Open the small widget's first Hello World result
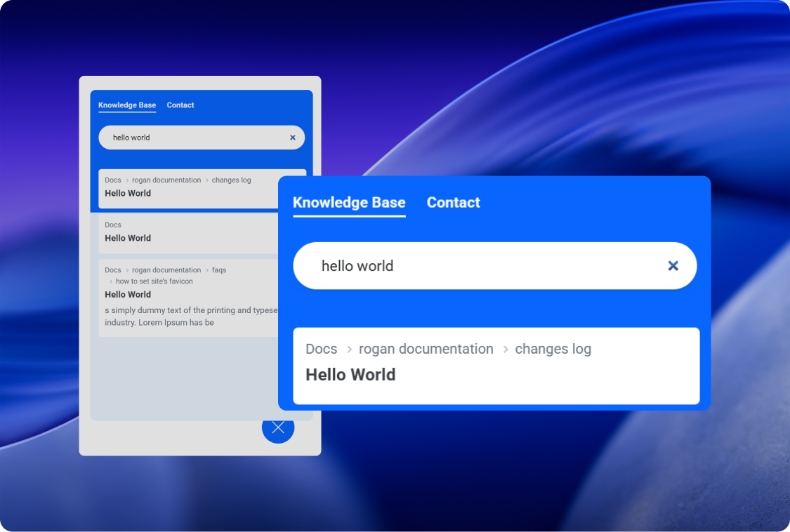The image size is (790, 532). [x=128, y=193]
